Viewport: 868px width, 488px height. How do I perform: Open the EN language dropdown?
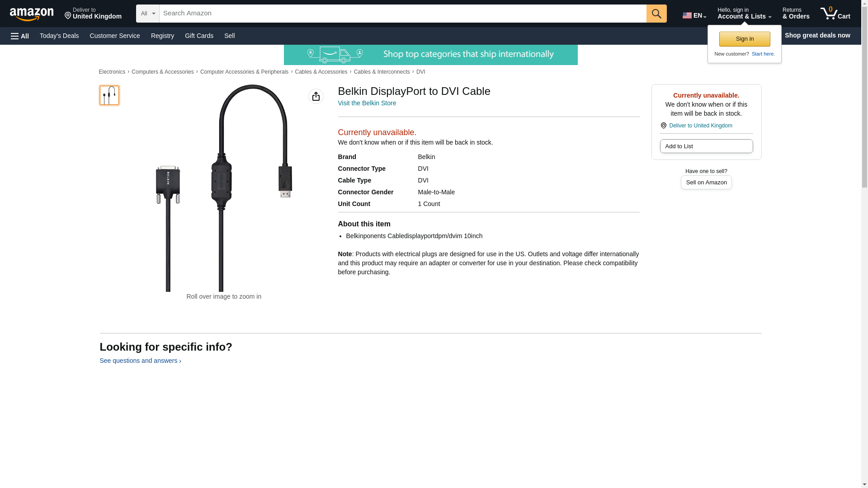(694, 15)
